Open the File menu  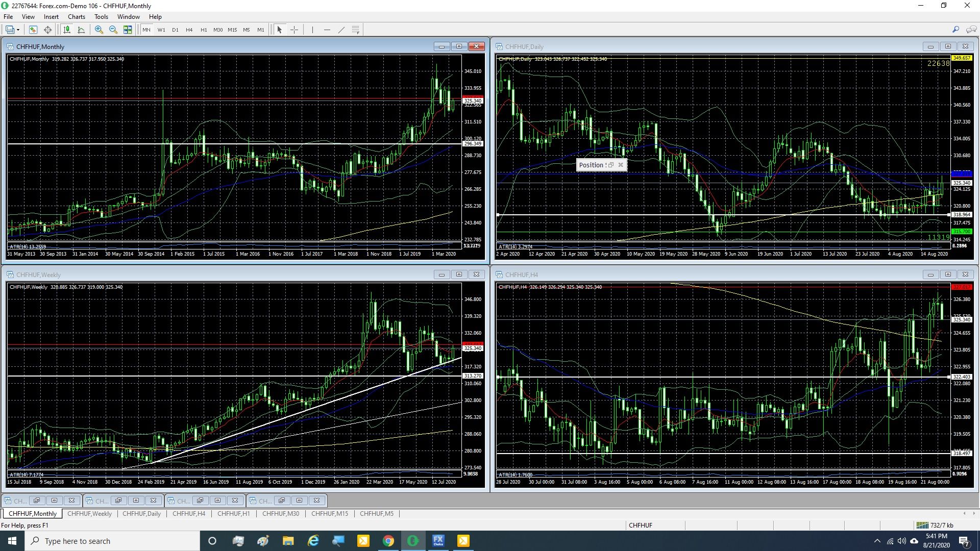pos(8,17)
